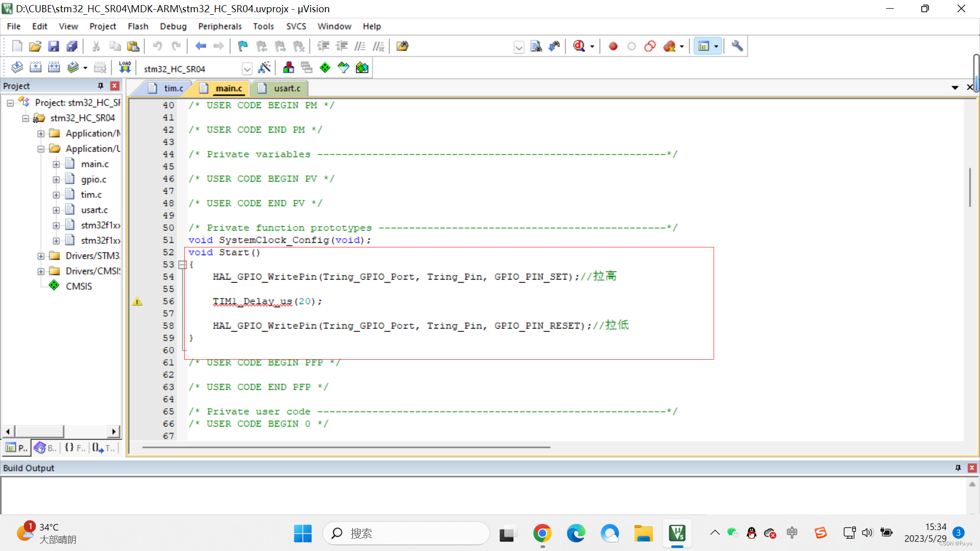Save the current file via Save icon
The height and width of the screenshot is (551, 980).
coord(54,46)
